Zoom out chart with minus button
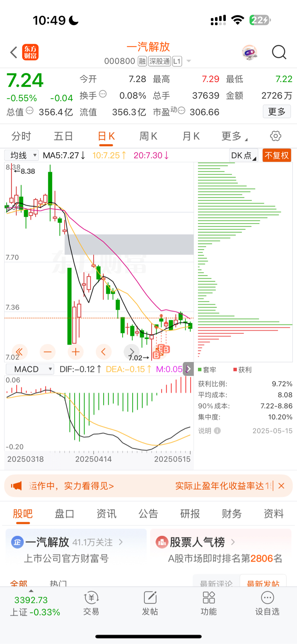 point(48,352)
